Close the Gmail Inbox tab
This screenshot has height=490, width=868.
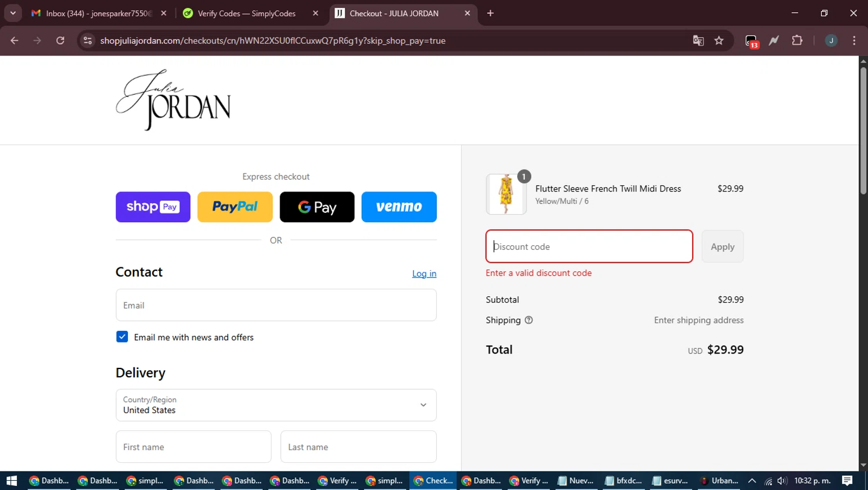pos(164,13)
